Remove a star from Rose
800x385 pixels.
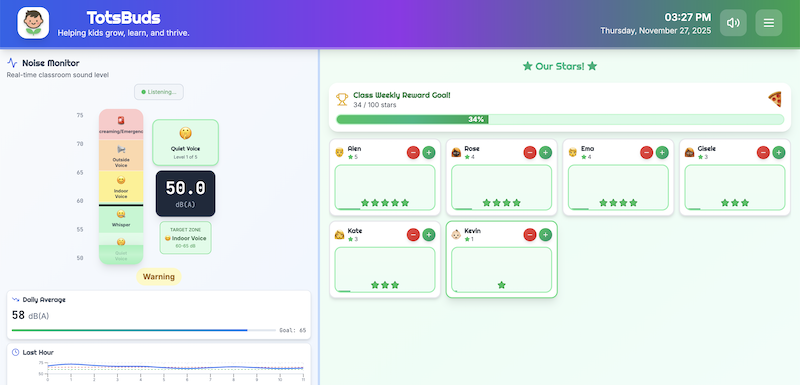point(530,152)
